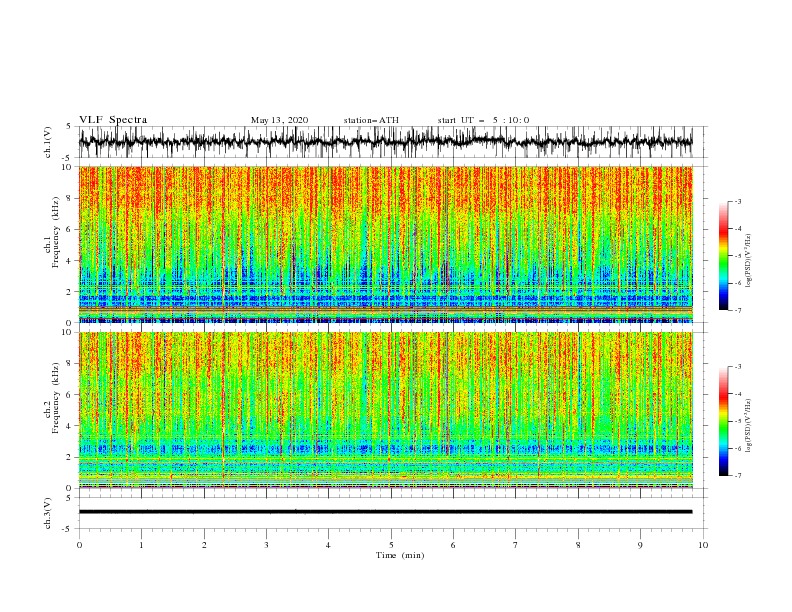The width and height of the screenshot is (792, 612).
Task: Click the "Time (min)" axis title
Action: 400,555
